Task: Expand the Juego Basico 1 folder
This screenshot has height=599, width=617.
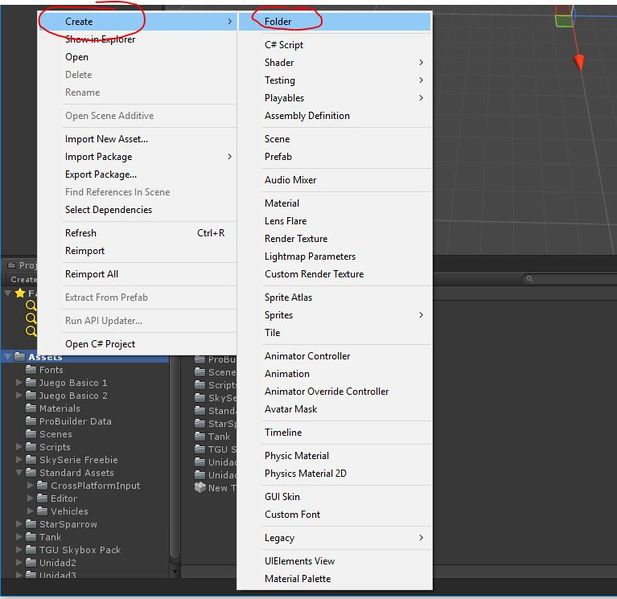Action: [x=19, y=382]
